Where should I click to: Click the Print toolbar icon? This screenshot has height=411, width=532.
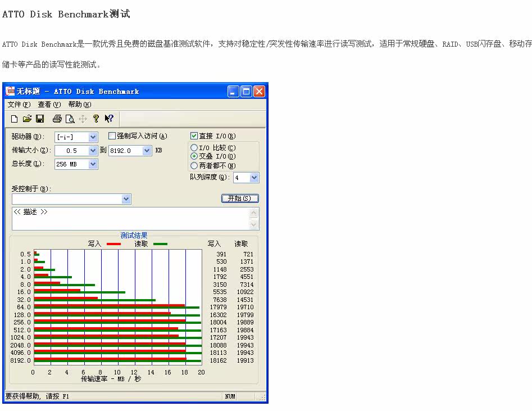tap(57, 119)
